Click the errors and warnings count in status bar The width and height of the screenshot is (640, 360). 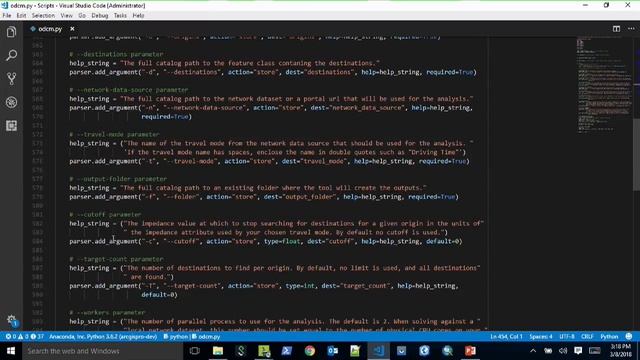tap(24, 337)
